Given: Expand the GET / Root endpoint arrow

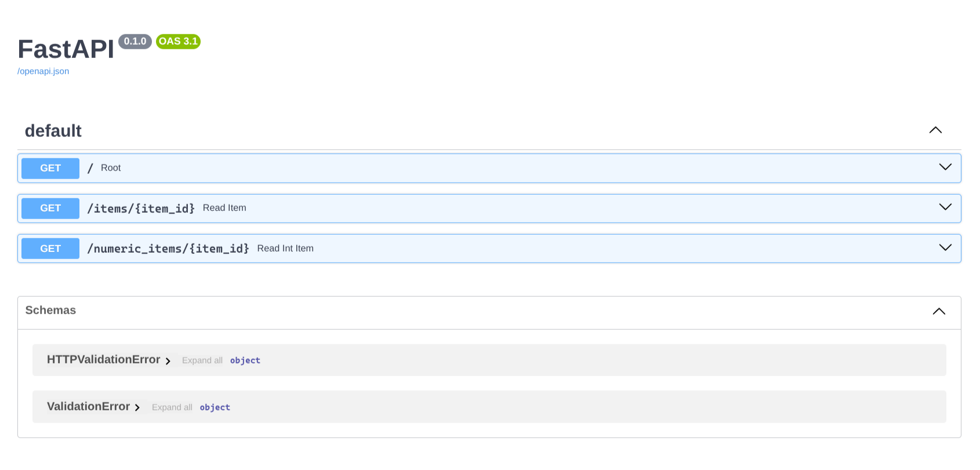Looking at the screenshot, I should (945, 167).
